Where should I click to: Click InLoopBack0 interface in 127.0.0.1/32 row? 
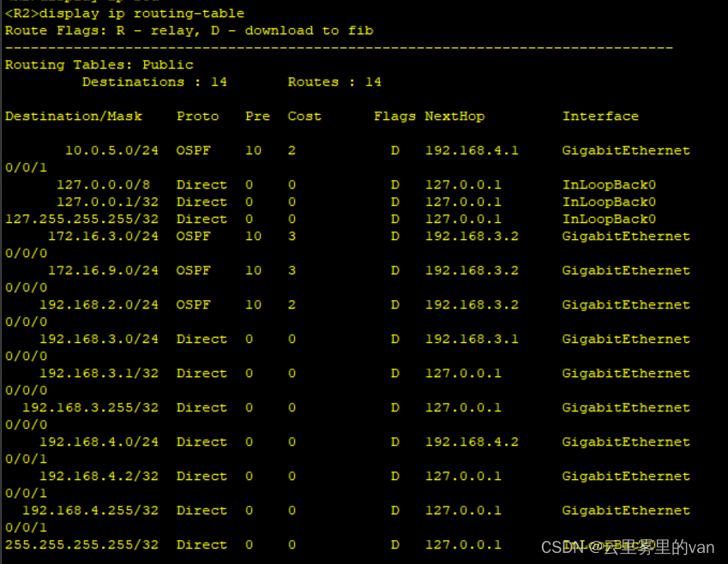tap(609, 202)
